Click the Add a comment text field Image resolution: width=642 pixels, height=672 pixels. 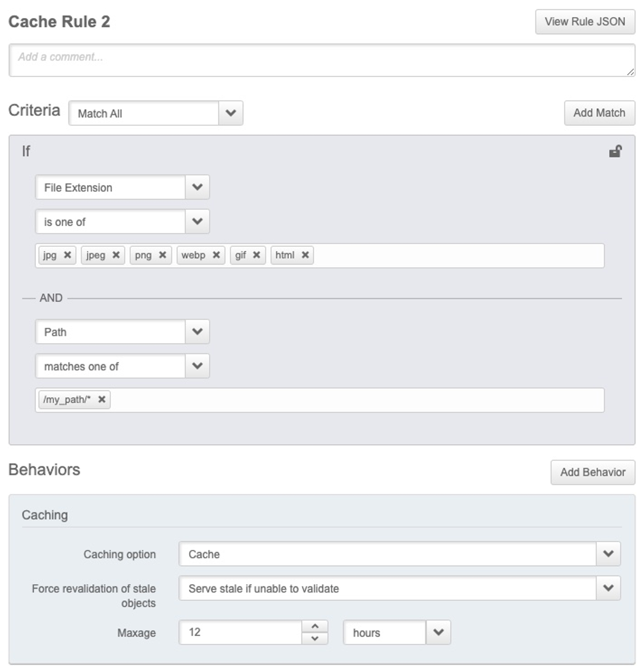coord(322,61)
